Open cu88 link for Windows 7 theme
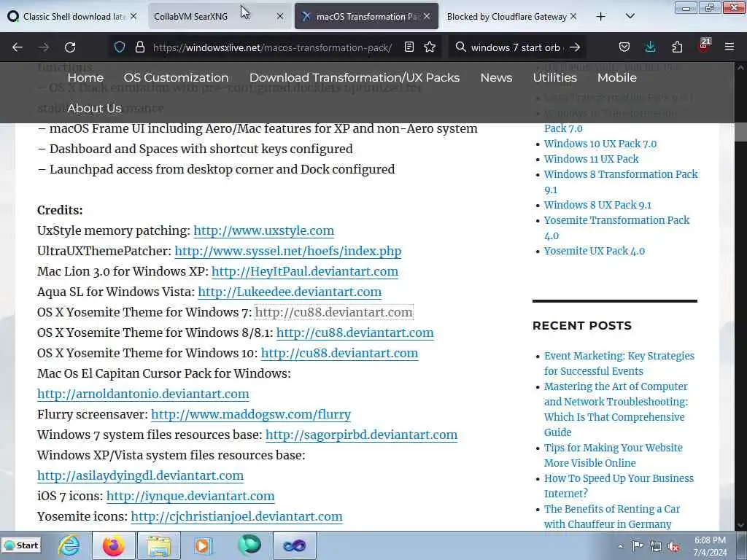This screenshot has height=560, width=747. [x=334, y=312]
